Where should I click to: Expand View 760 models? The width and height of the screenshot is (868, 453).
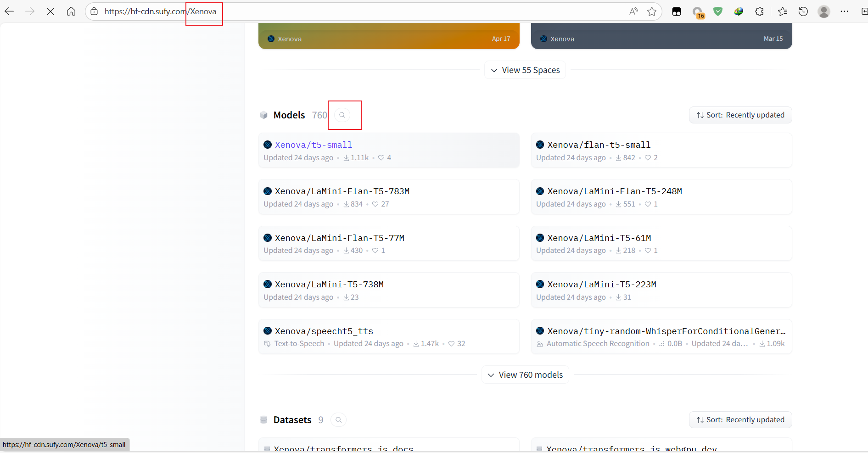(x=525, y=375)
